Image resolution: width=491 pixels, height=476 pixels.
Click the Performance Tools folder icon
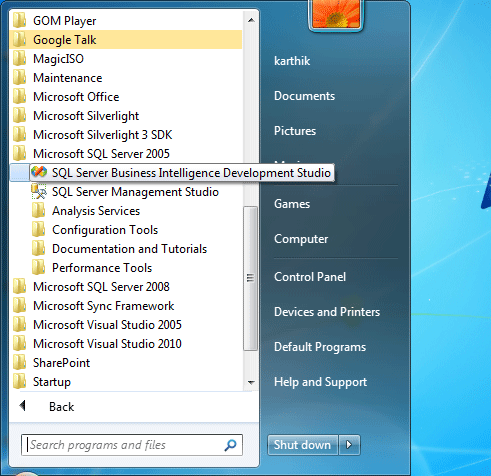(39, 268)
